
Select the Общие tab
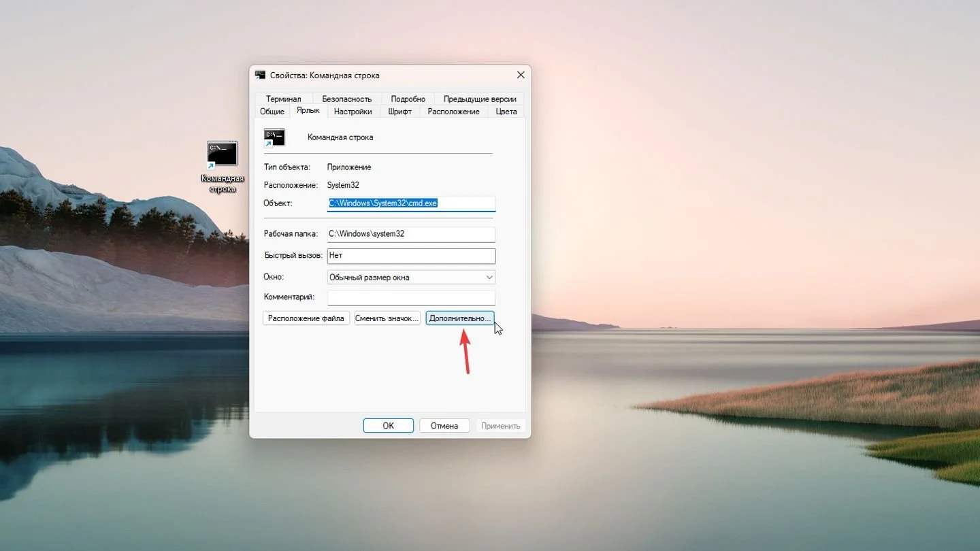tap(272, 112)
